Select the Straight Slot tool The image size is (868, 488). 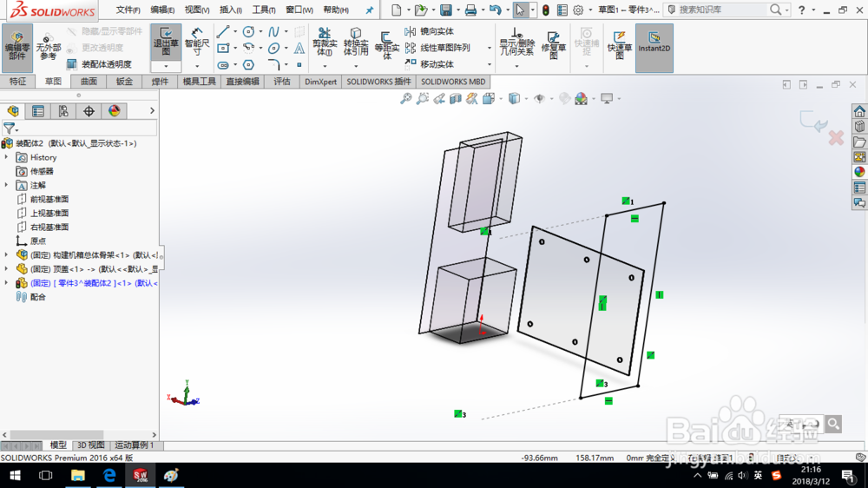223,65
